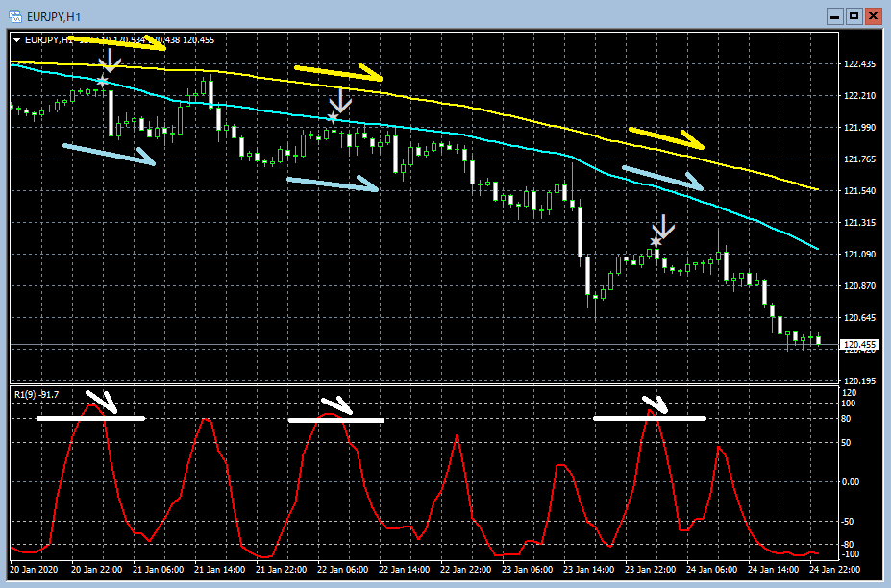Click the EURJPY,H1 title bar caption

pos(54,17)
